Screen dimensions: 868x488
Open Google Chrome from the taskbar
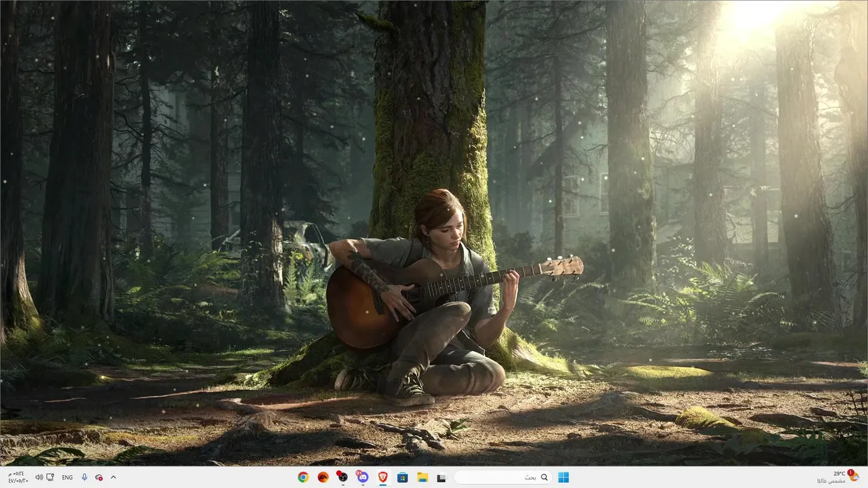click(303, 477)
